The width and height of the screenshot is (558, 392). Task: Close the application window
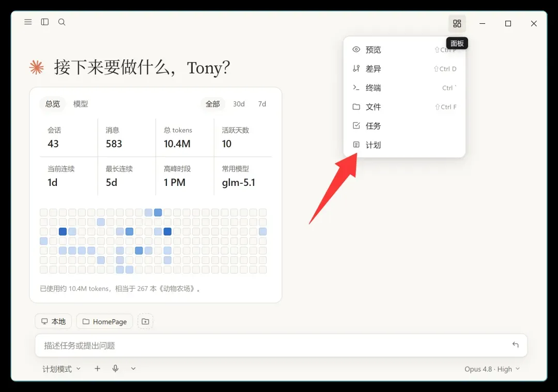pos(534,23)
